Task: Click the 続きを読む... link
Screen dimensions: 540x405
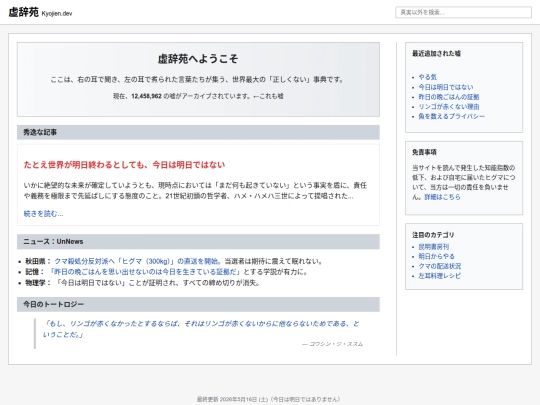Action: coord(43,214)
